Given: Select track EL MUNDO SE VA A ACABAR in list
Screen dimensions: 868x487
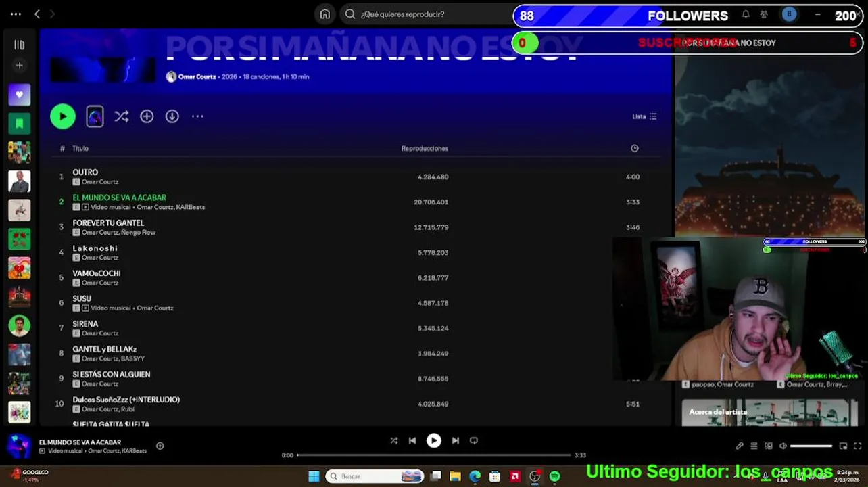Looking at the screenshot, I should (x=119, y=198).
